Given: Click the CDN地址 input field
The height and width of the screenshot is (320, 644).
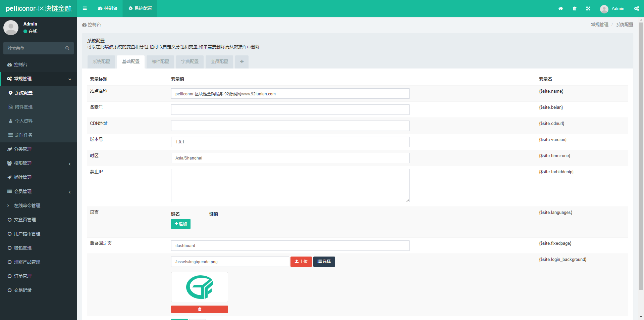Looking at the screenshot, I should (290, 126).
